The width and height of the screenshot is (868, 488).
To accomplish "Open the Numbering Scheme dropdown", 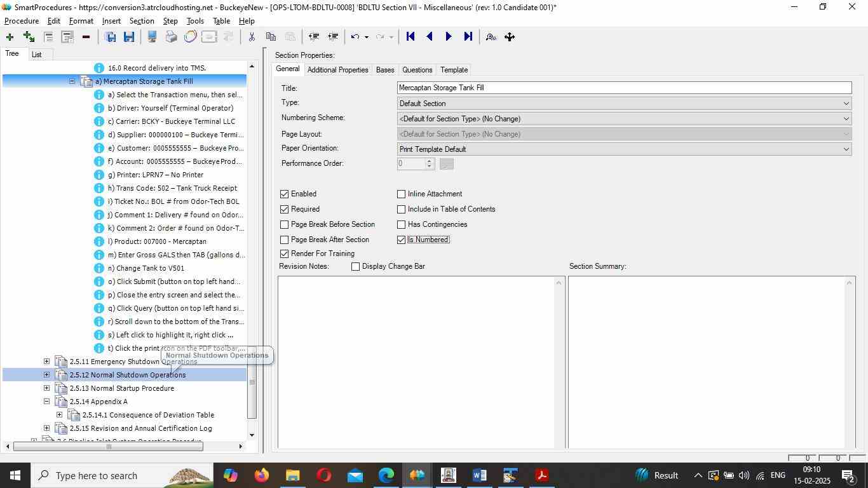I will click(x=624, y=119).
